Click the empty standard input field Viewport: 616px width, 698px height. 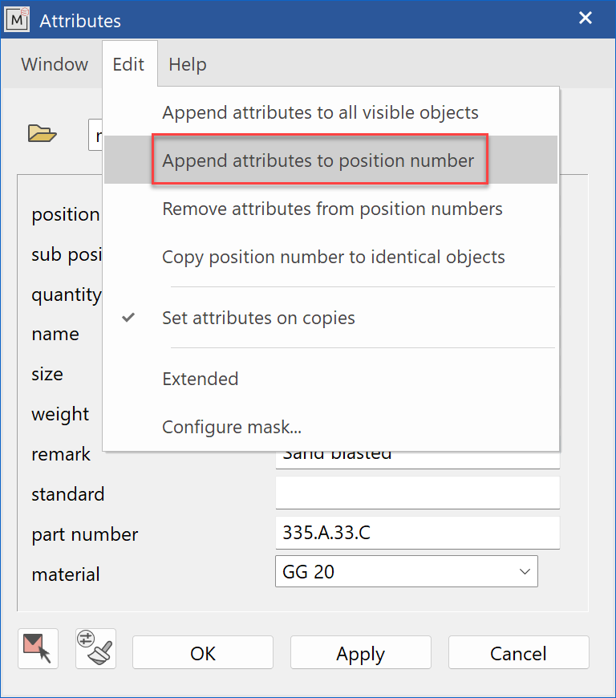click(x=418, y=493)
